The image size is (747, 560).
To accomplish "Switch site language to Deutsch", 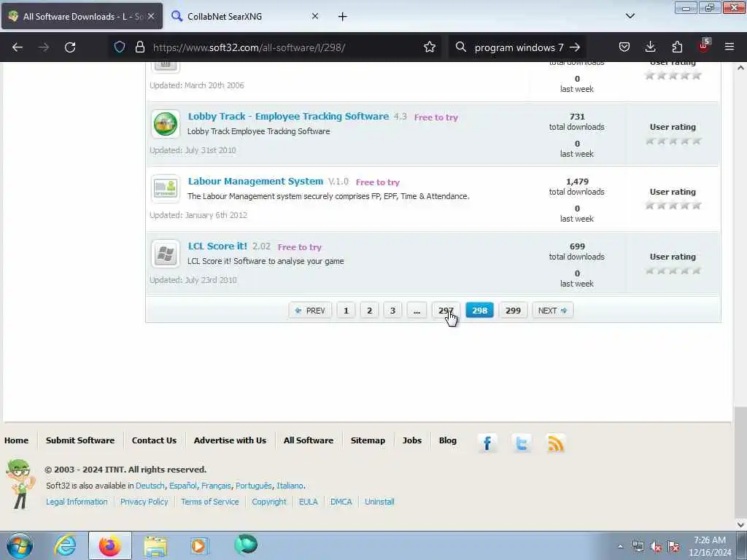I will pyautogui.click(x=150, y=486).
